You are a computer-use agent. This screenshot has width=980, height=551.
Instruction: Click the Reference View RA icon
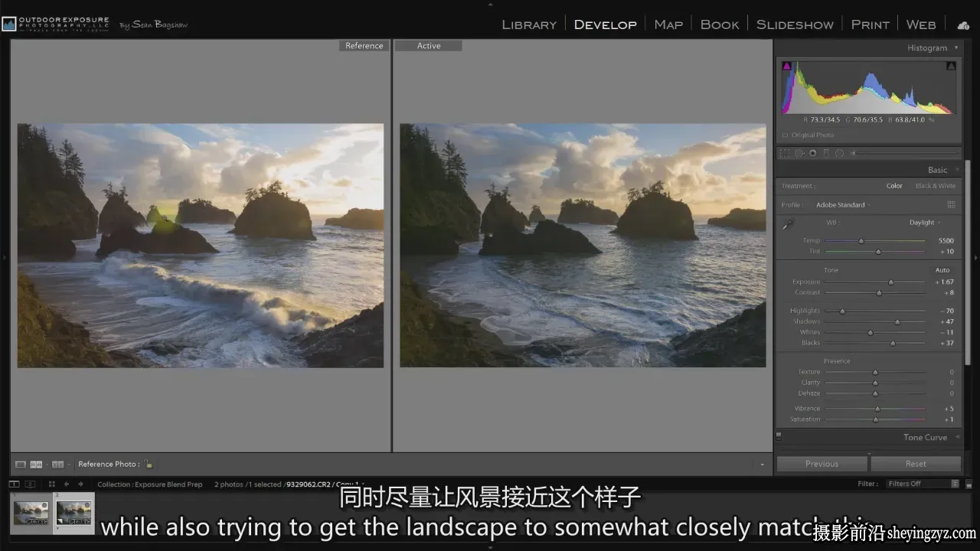point(36,464)
